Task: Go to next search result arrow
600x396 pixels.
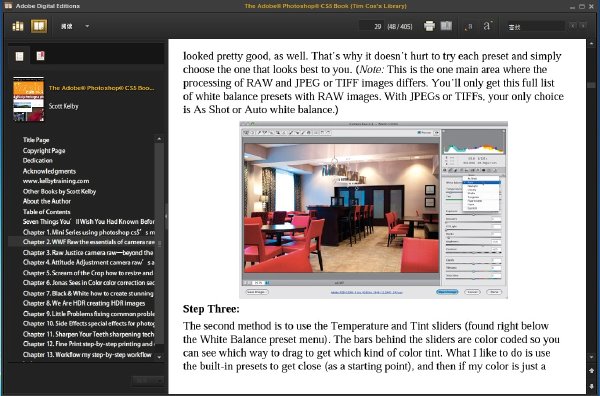Action: coord(583,26)
